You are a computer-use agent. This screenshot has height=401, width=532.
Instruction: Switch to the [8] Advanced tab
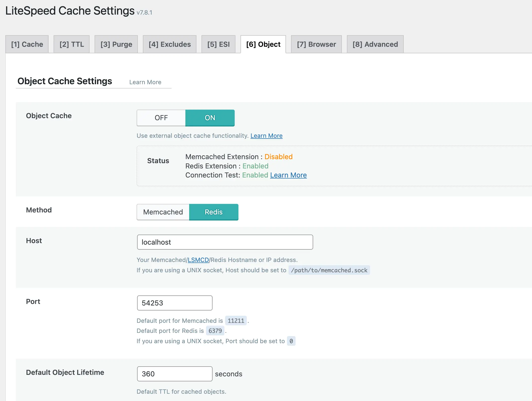point(375,44)
